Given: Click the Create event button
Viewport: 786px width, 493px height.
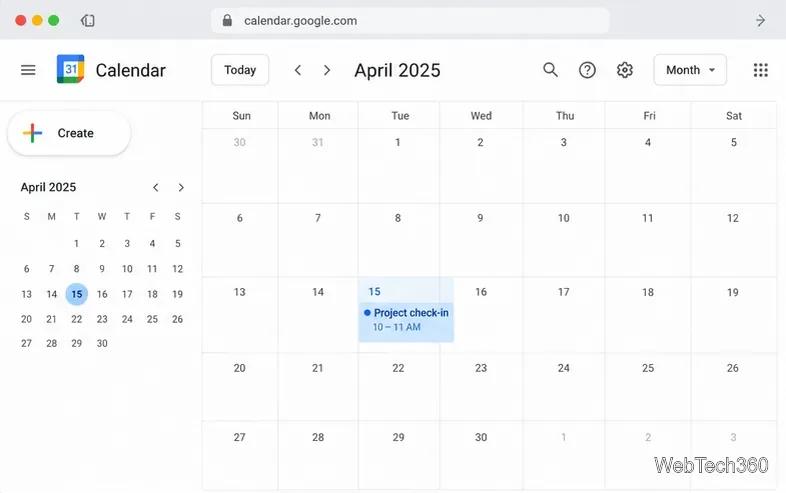Looking at the screenshot, I should tap(69, 133).
